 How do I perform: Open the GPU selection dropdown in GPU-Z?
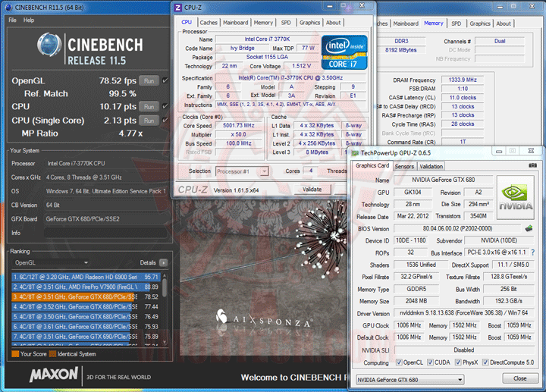point(409,380)
